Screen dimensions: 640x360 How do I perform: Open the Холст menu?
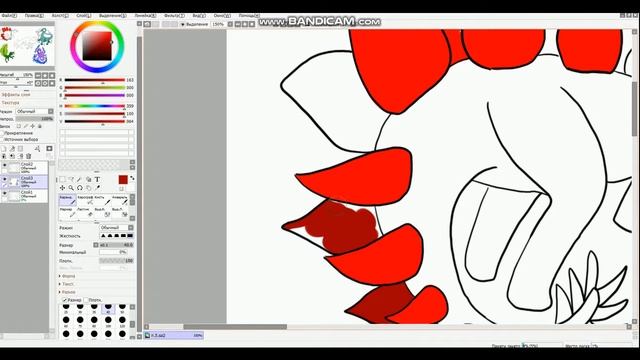(x=60, y=16)
